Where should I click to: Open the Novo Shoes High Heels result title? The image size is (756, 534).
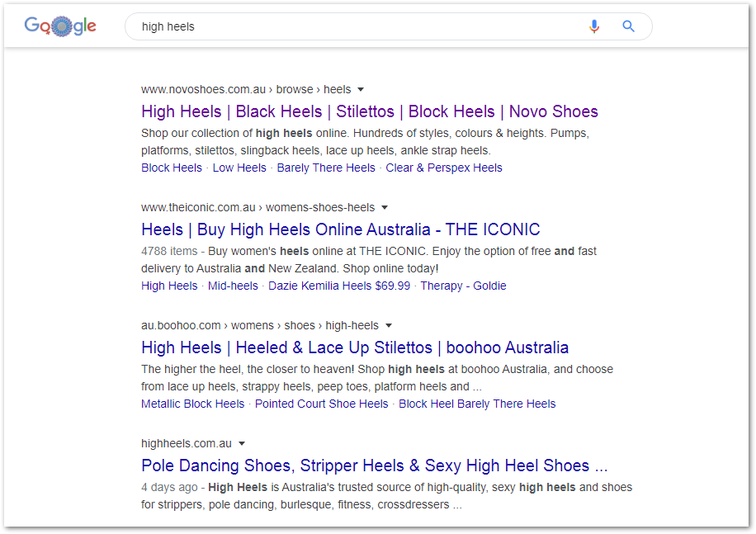tap(369, 111)
